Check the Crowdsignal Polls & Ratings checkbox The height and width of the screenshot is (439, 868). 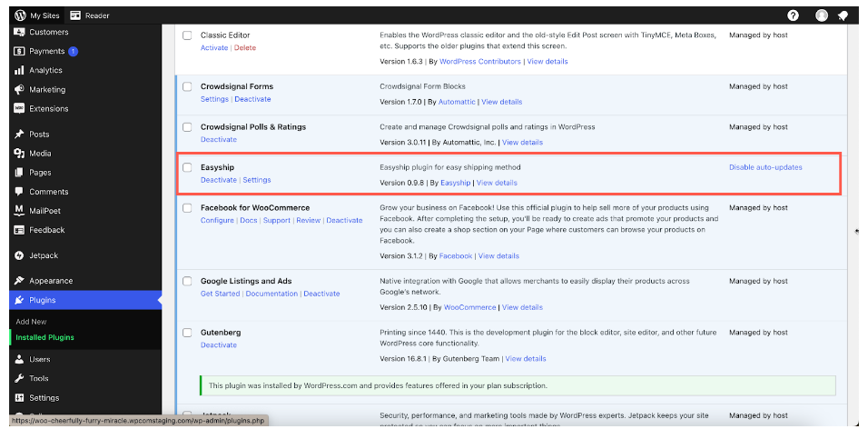[x=187, y=127]
